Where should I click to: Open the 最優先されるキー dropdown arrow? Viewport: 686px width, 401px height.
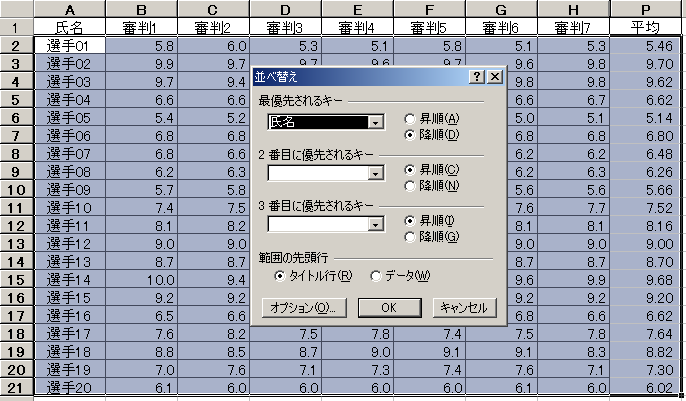375,122
